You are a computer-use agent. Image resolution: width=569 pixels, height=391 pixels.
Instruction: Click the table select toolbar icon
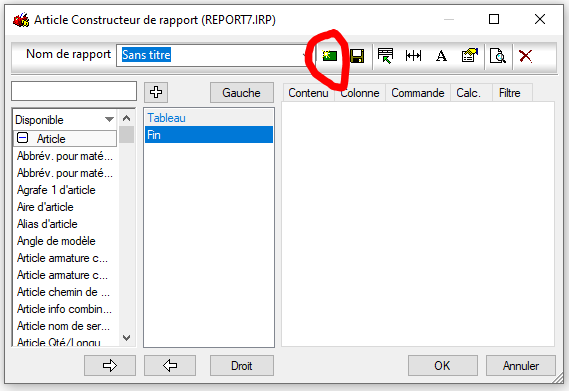click(x=385, y=56)
